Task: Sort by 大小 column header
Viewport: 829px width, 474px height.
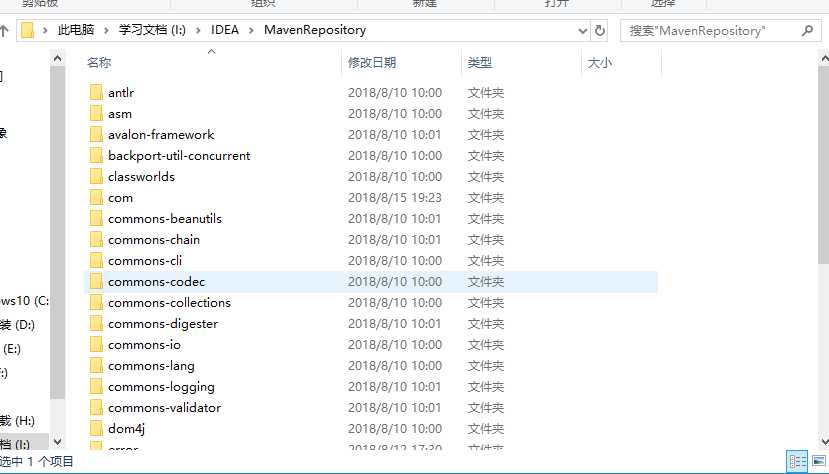Action: click(x=600, y=62)
